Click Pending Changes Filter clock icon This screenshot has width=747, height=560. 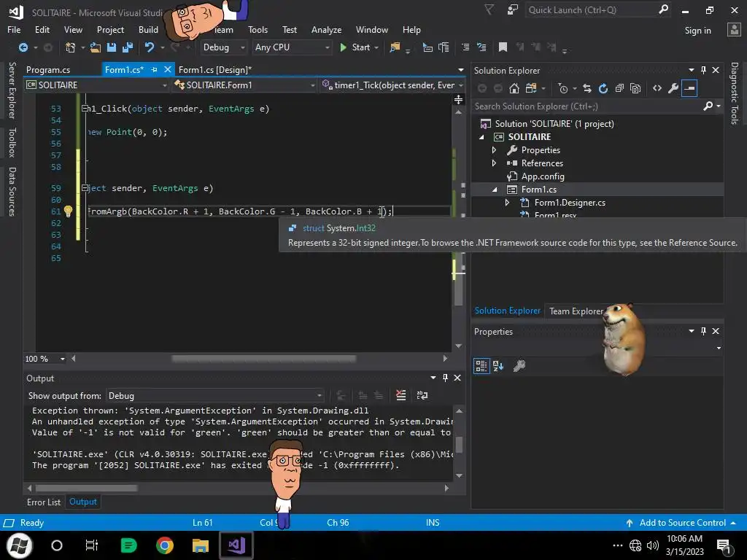point(563,88)
